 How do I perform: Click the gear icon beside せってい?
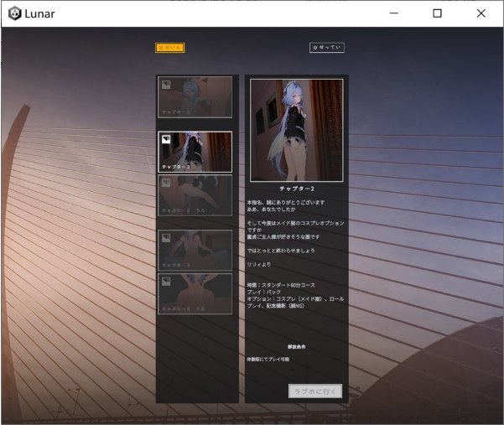[315, 48]
